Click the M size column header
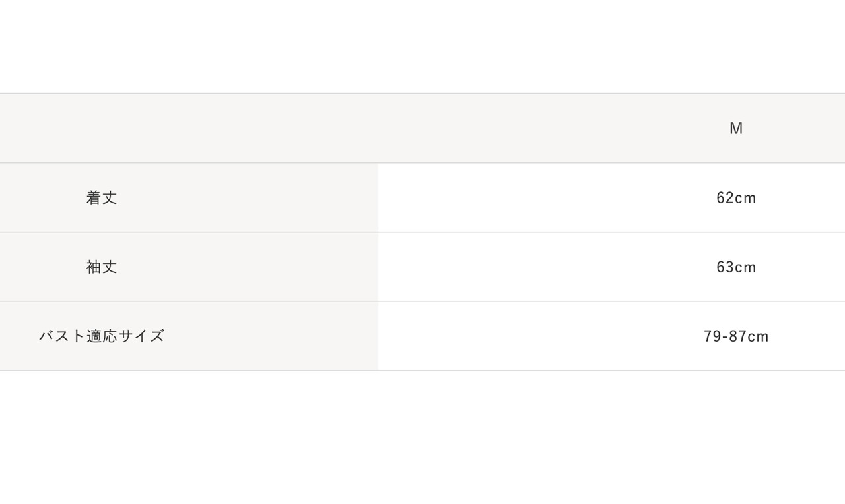This screenshot has height=504, width=845. tap(736, 129)
